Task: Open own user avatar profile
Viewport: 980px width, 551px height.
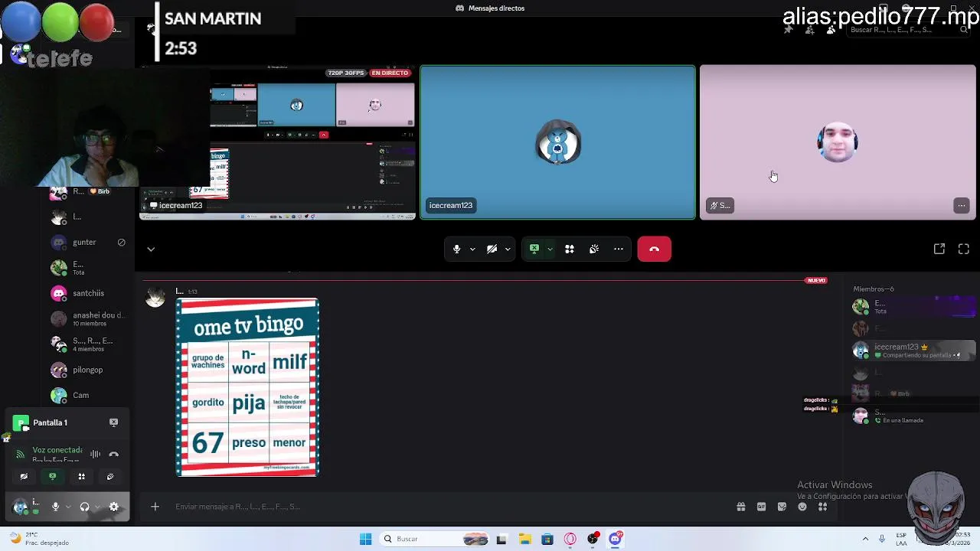Action: coord(21,507)
